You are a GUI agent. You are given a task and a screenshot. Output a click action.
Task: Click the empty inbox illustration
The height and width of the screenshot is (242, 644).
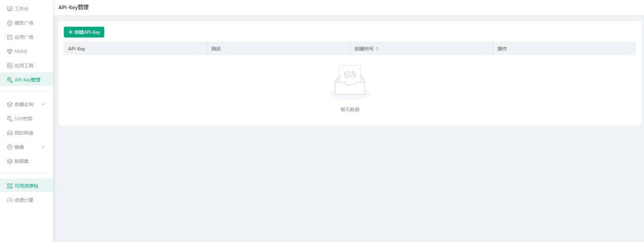(349, 81)
